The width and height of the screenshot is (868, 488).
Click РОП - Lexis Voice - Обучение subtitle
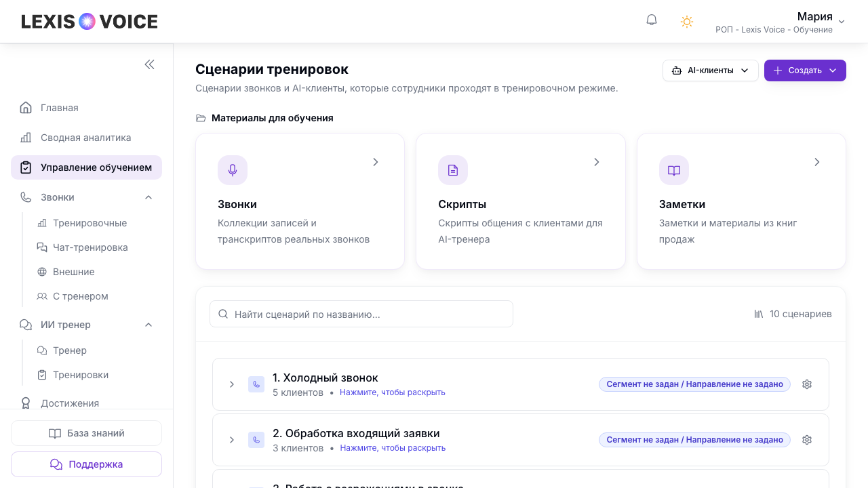[774, 30]
